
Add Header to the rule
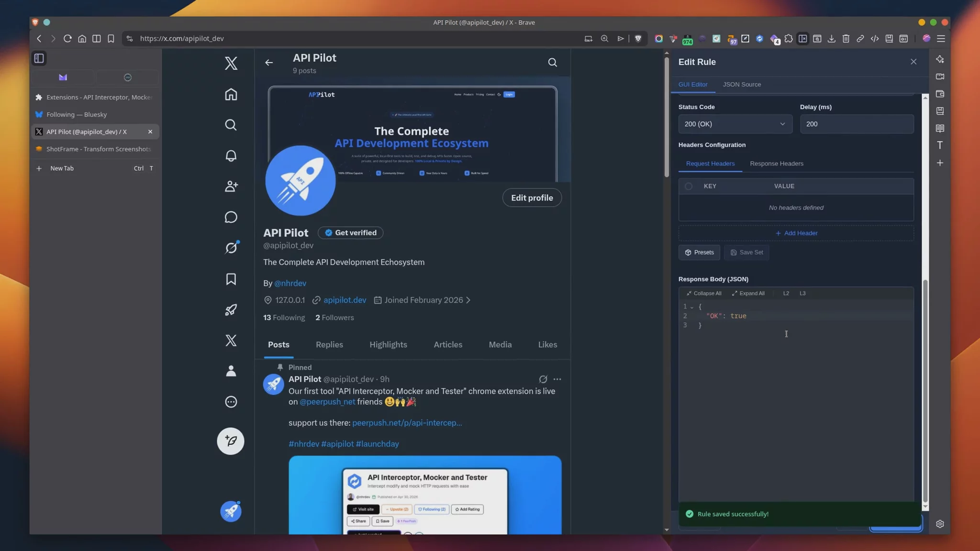click(x=796, y=233)
